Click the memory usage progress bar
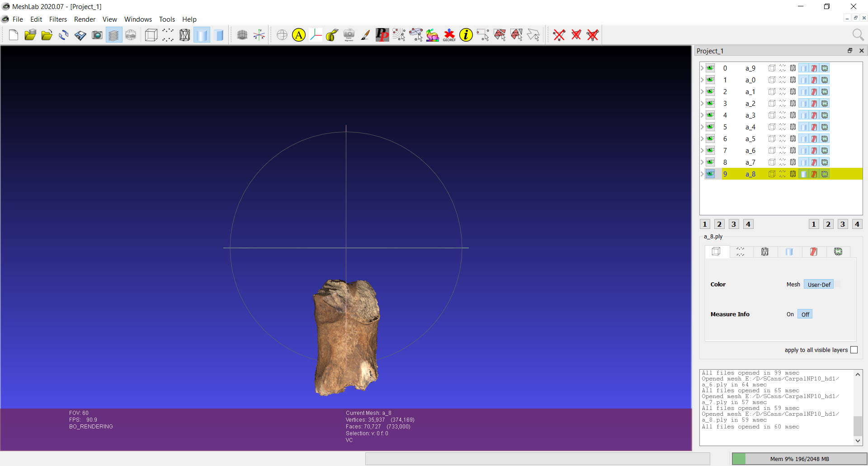The image size is (868, 466). [799, 459]
